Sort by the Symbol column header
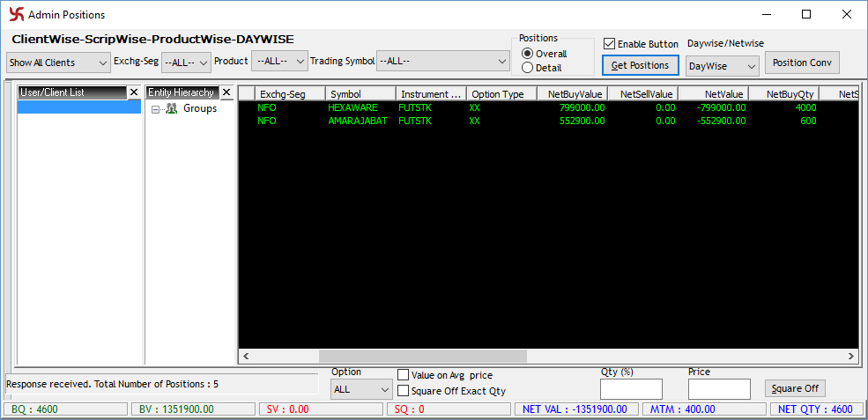Image resolution: width=868 pixels, height=420 pixels. click(x=360, y=94)
